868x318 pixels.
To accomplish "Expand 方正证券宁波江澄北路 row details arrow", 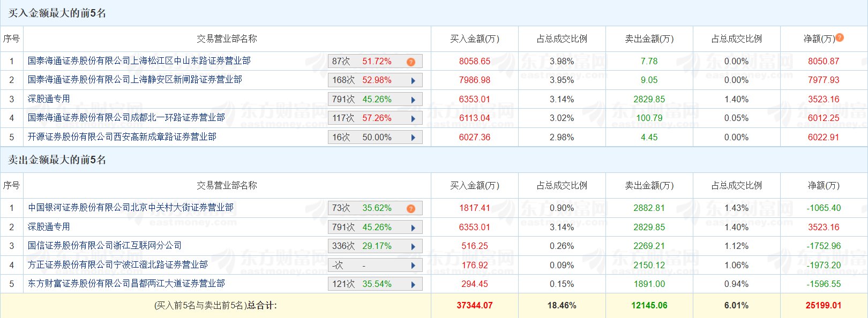I will tap(413, 266).
